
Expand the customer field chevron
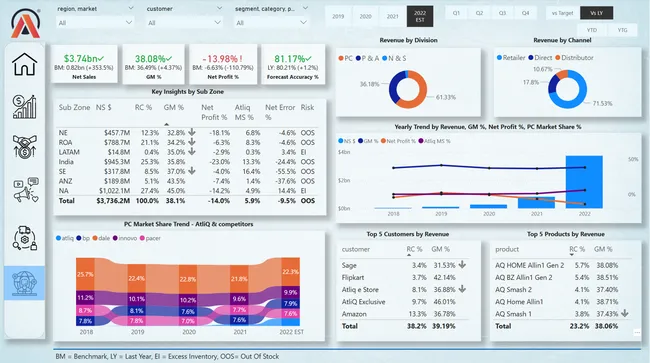point(219,8)
